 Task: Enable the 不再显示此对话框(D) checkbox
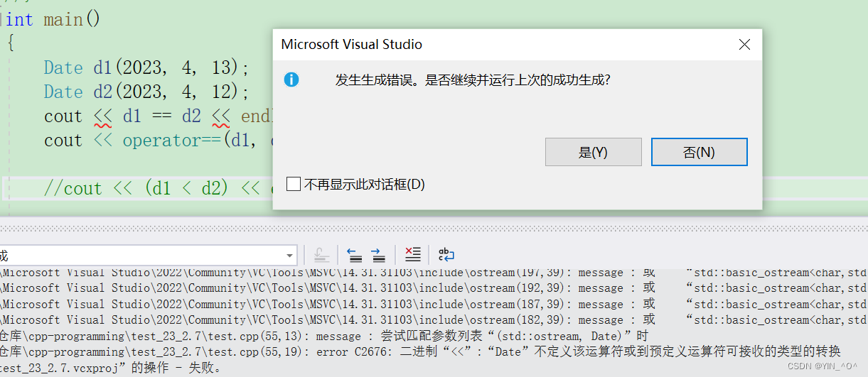pyautogui.click(x=293, y=184)
